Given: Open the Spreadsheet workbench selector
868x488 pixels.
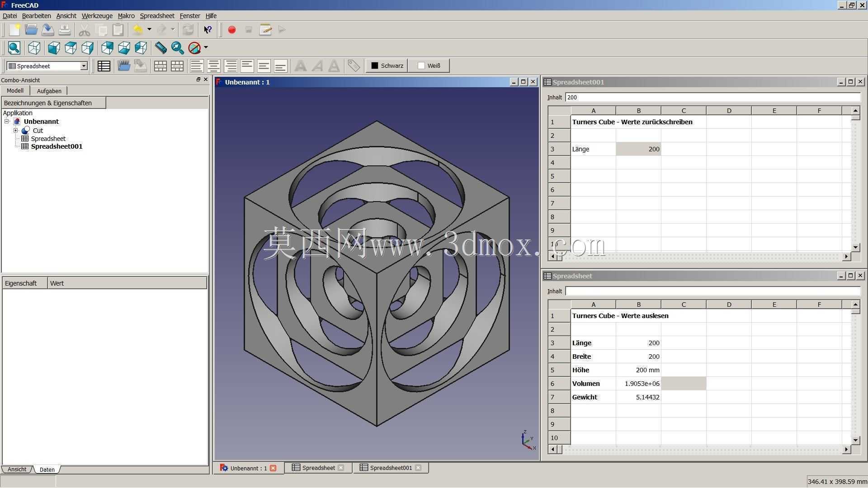Looking at the screenshot, I should pyautogui.click(x=47, y=66).
